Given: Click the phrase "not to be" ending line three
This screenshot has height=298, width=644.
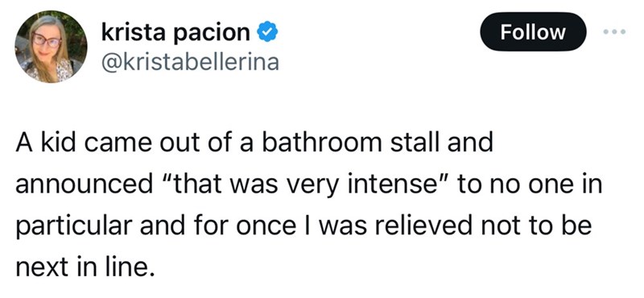Looking at the screenshot, I should (533, 226).
